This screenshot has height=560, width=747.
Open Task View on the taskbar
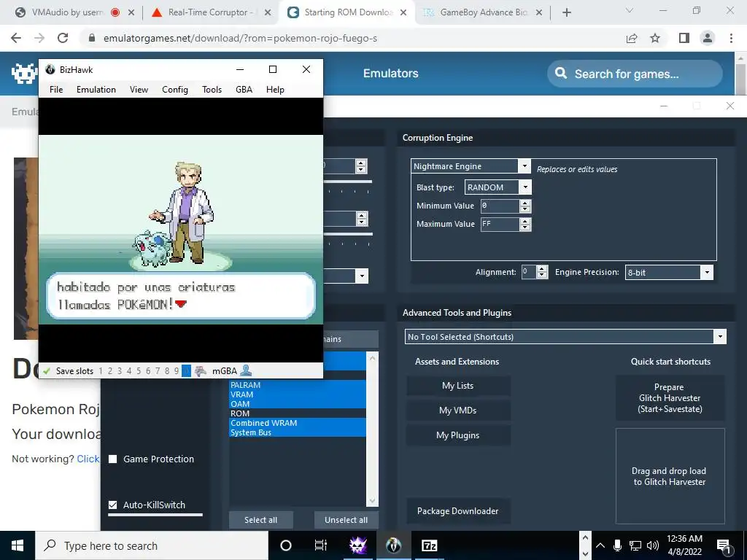click(321, 545)
